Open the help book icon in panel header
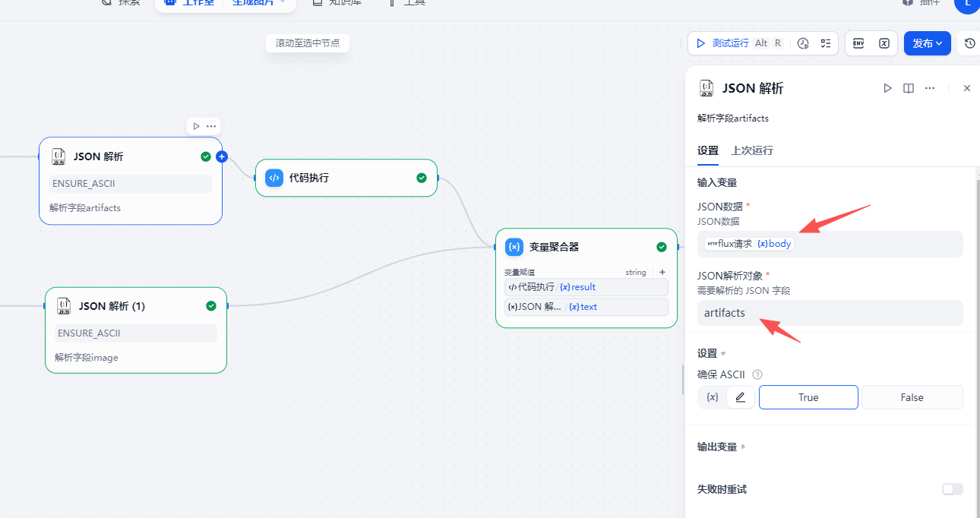Image resolution: width=980 pixels, height=518 pixels. 909,88
